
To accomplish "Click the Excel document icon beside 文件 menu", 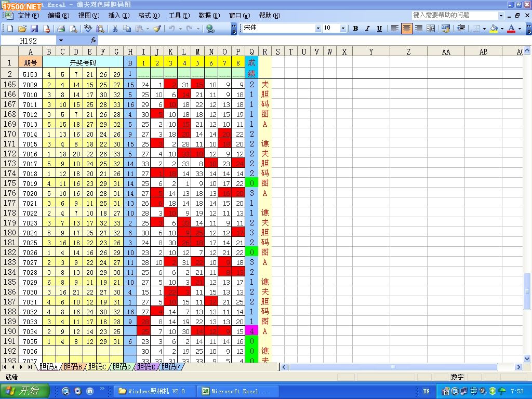I will point(8,15).
